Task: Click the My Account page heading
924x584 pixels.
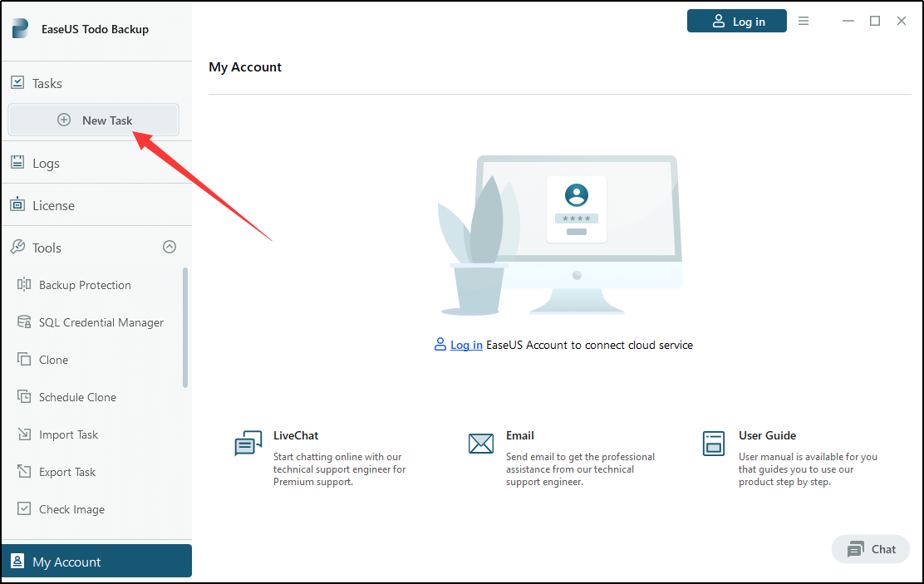Action: pyautogui.click(x=245, y=67)
